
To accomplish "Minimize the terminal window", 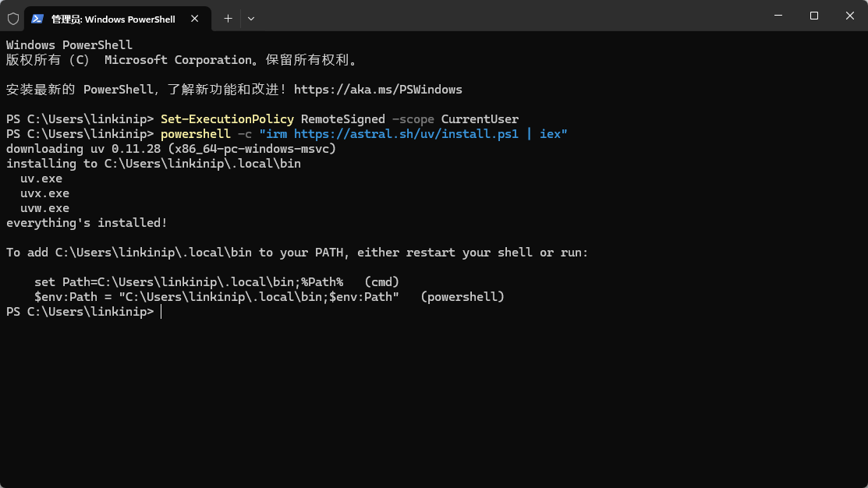I will click(778, 16).
